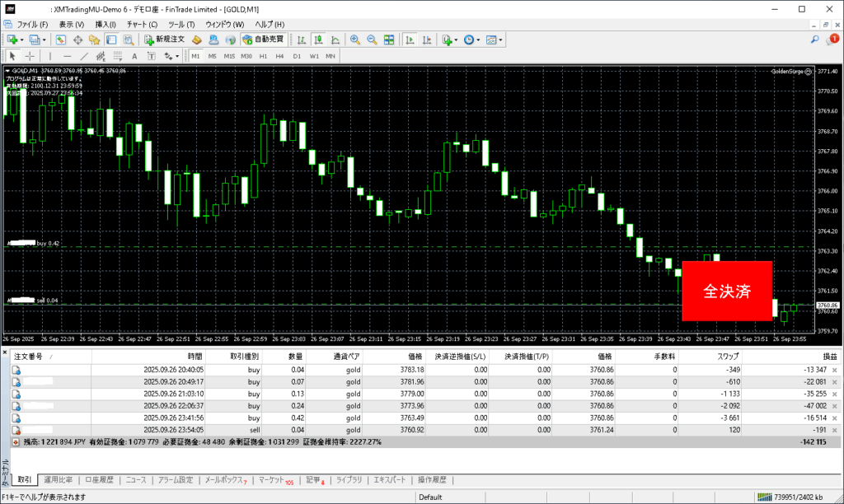This screenshot has height=504, width=844.
Task: Toggle the 自動売買 (AutoTrading) button
Action: pos(262,39)
